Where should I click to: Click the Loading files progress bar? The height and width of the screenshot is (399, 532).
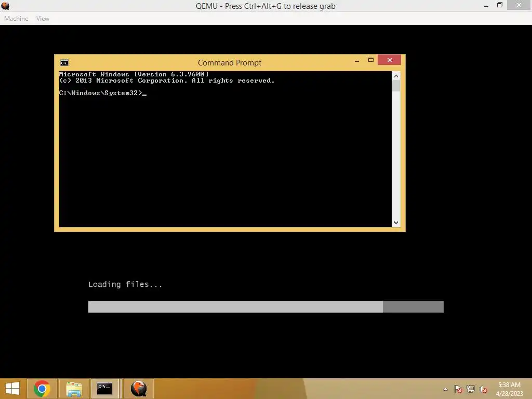tap(265, 307)
